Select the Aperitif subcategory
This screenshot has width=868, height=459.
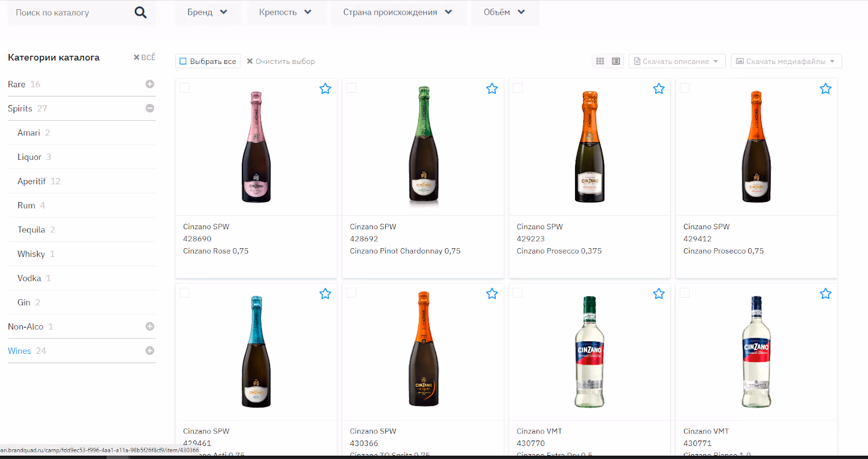tap(31, 181)
